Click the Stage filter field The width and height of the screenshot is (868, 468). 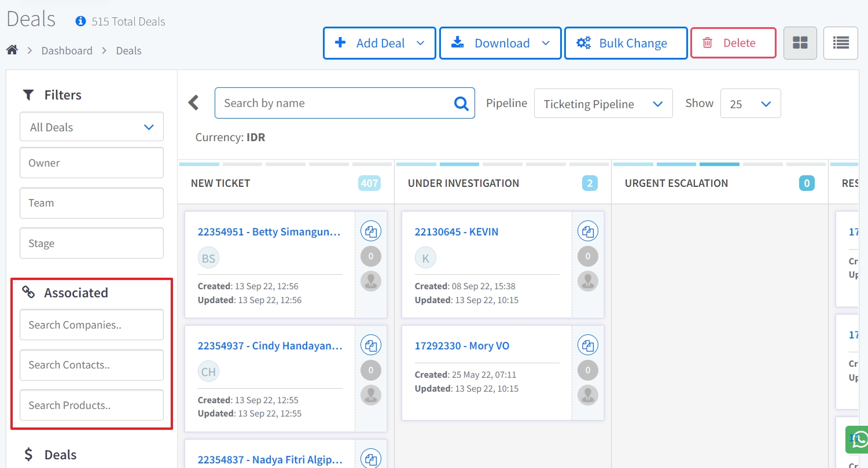pos(92,243)
